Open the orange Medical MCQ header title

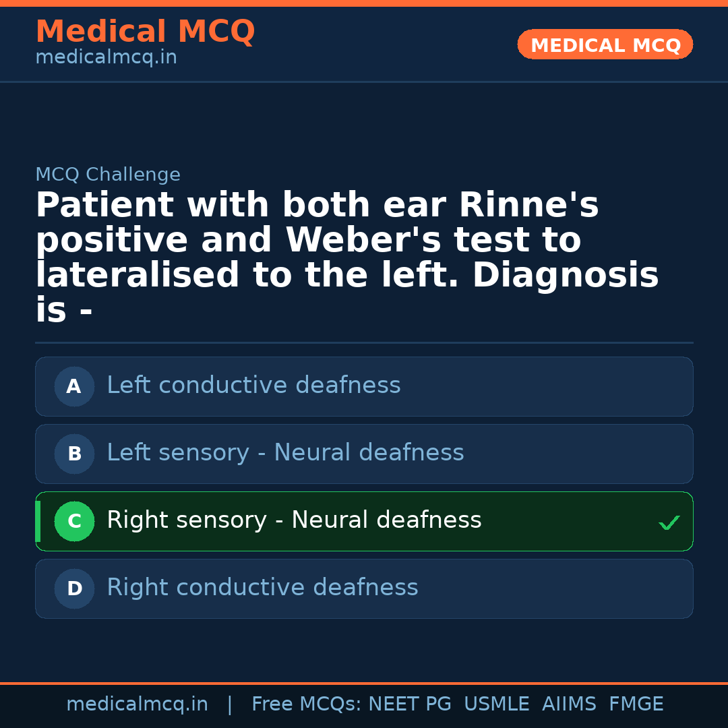point(145,32)
